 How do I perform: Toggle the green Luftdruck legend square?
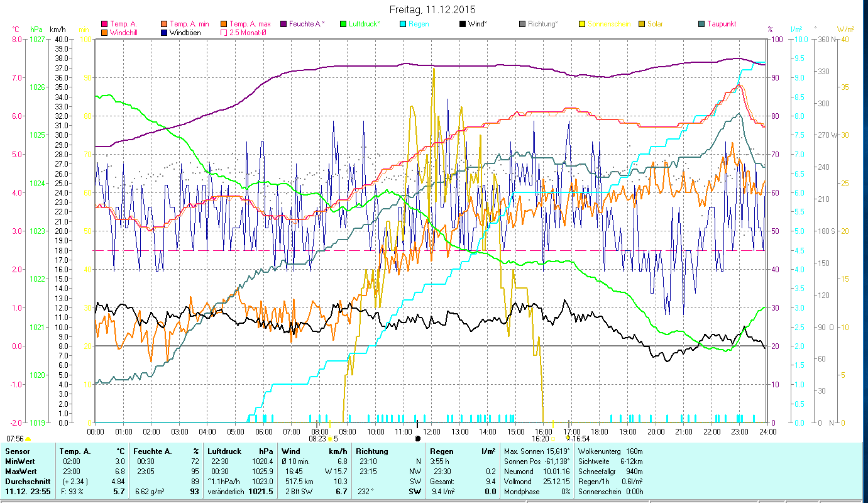[343, 24]
